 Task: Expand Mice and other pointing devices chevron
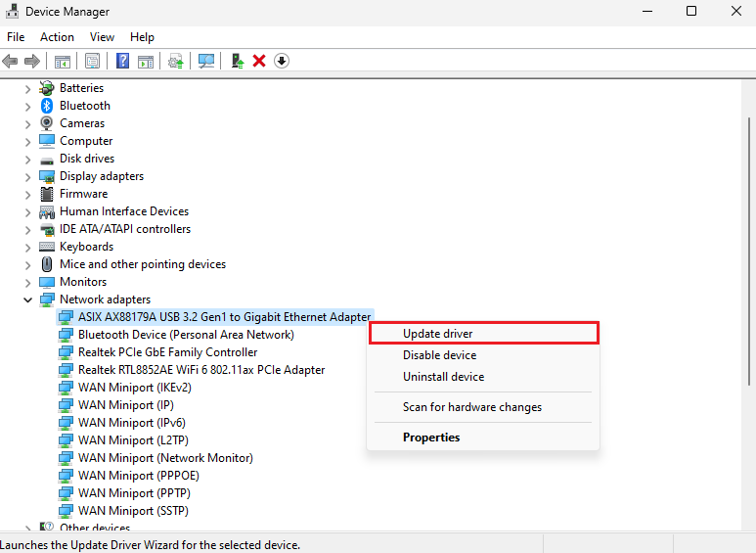pyautogui.click(x=28, y=265)
